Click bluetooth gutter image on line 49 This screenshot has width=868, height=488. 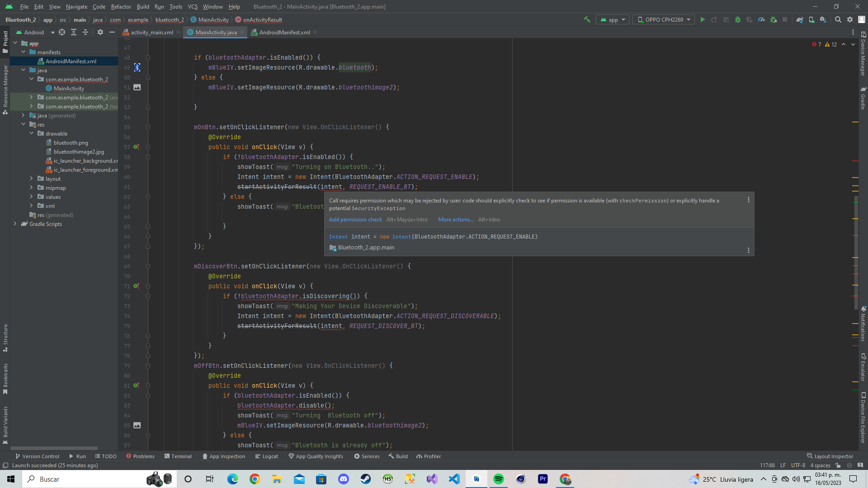[x=137, y=67]
